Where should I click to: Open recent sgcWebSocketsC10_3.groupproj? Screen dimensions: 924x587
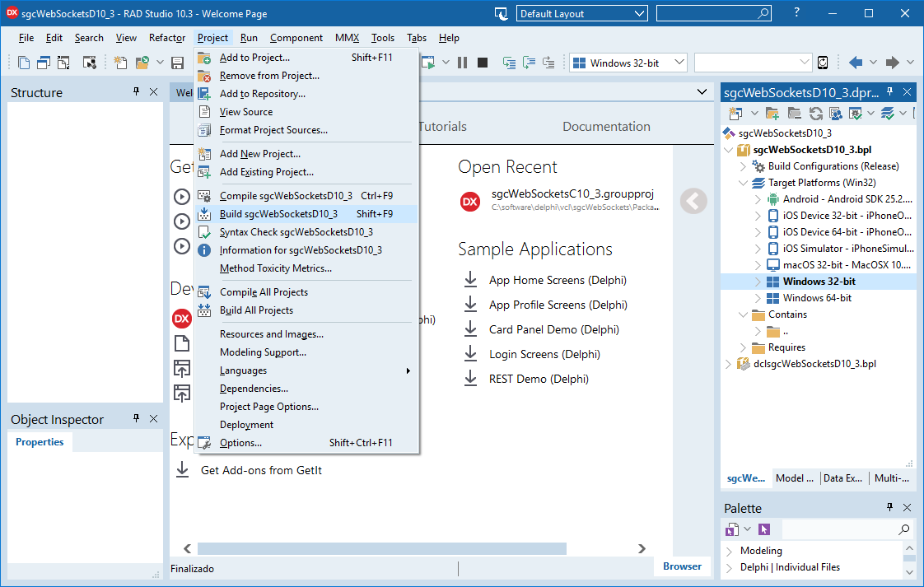point(572,194)
